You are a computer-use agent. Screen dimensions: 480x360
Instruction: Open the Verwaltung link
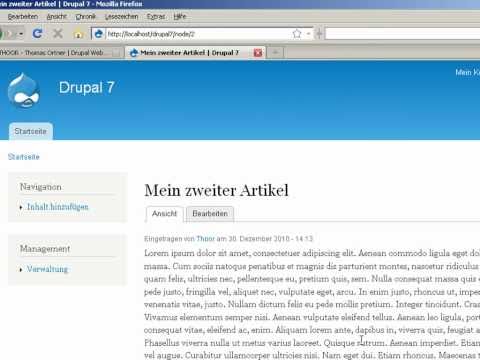[47, 269]
